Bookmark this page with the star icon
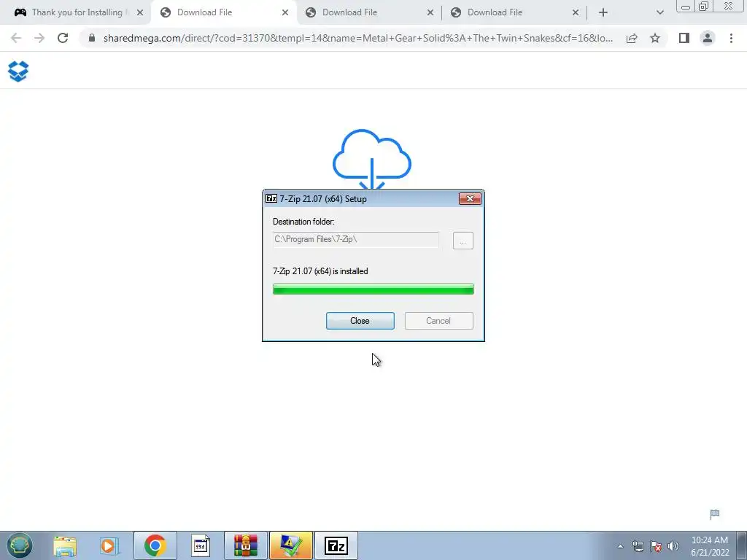This screenshot has height=560, width=747. [x=655, y=38]
